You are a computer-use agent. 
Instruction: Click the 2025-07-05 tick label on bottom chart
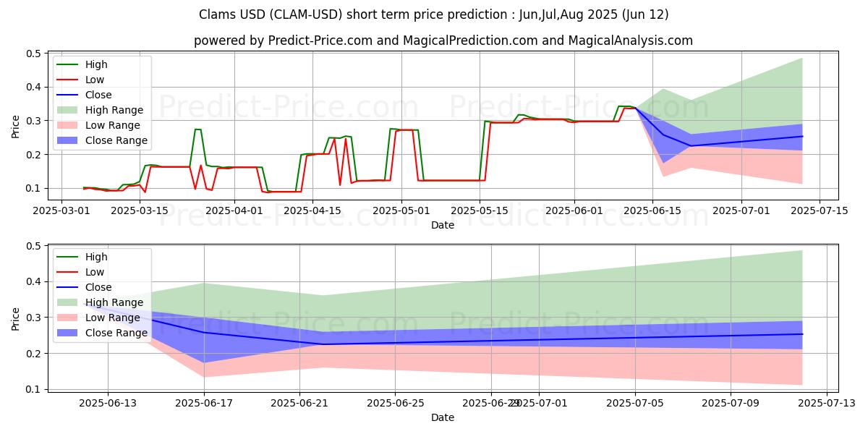(x=635, y=403)
